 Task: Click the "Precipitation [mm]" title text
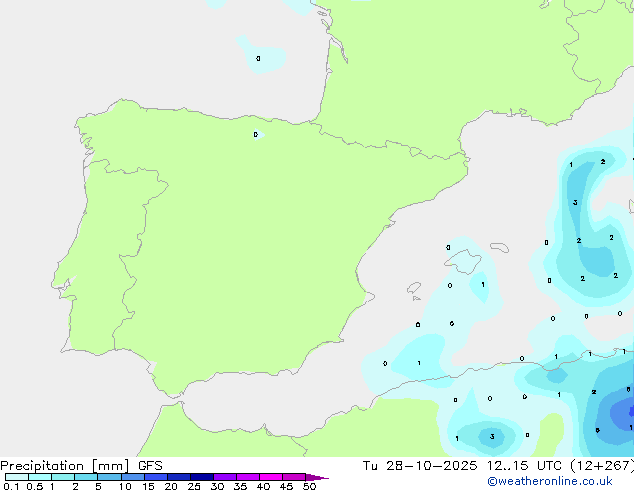65,466
